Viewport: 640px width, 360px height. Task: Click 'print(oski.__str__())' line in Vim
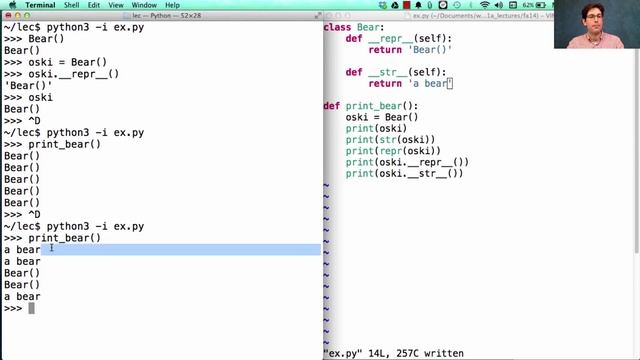point(404,173)
